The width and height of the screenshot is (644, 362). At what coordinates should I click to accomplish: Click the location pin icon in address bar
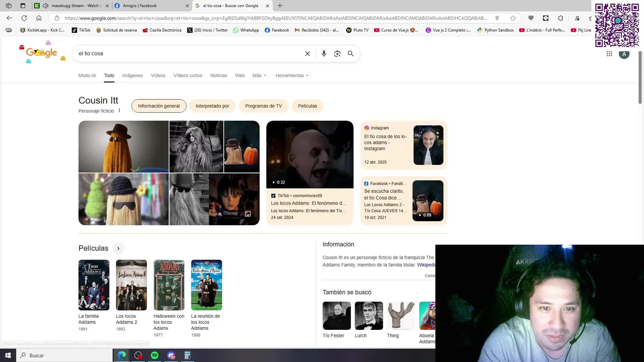coord(497,18)
